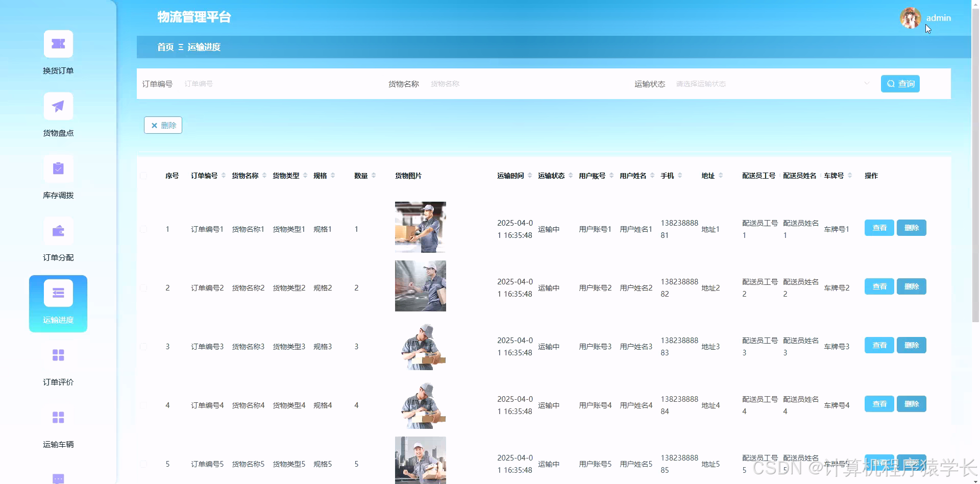Sort by 货物类型 column arrows
The height and width of the screenshot is (484, 980).
pos(305,176)
